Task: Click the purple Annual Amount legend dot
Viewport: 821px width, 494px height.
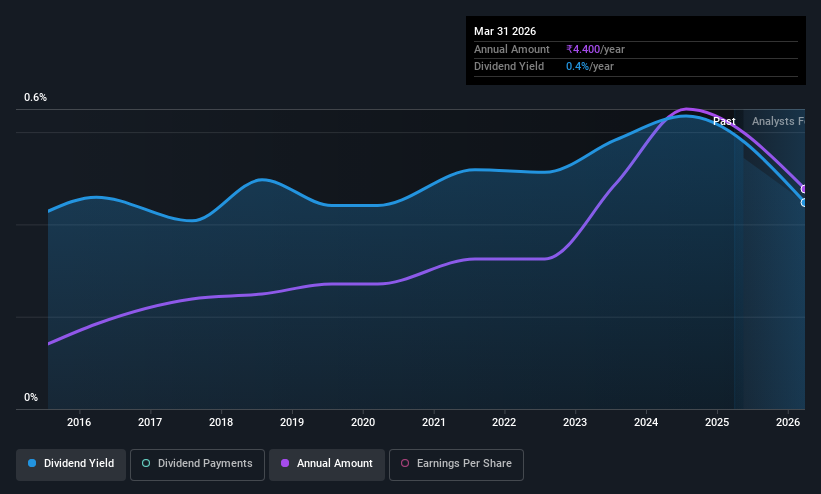Action: 285,463
